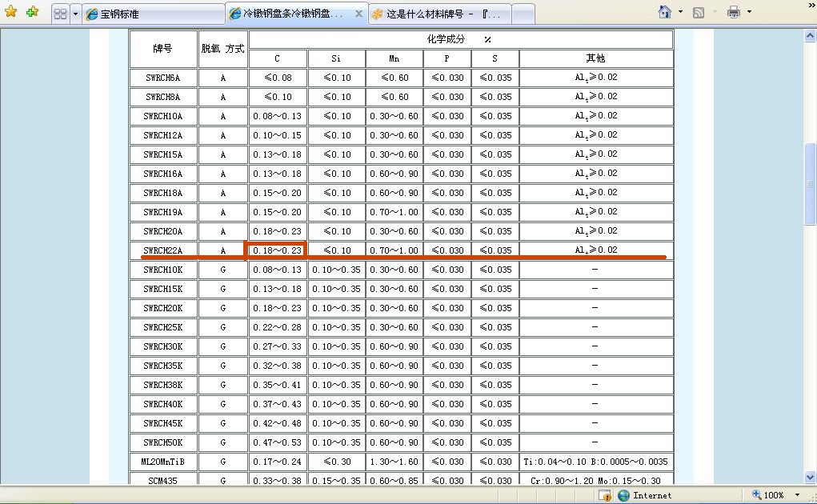Click the Add to Favorites icon

(32, 11)
